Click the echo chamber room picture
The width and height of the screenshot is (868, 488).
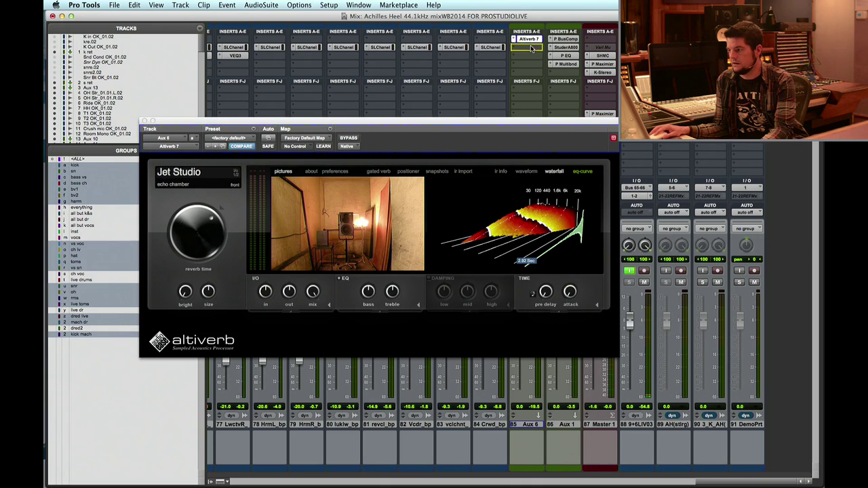(x=347, y=224)
